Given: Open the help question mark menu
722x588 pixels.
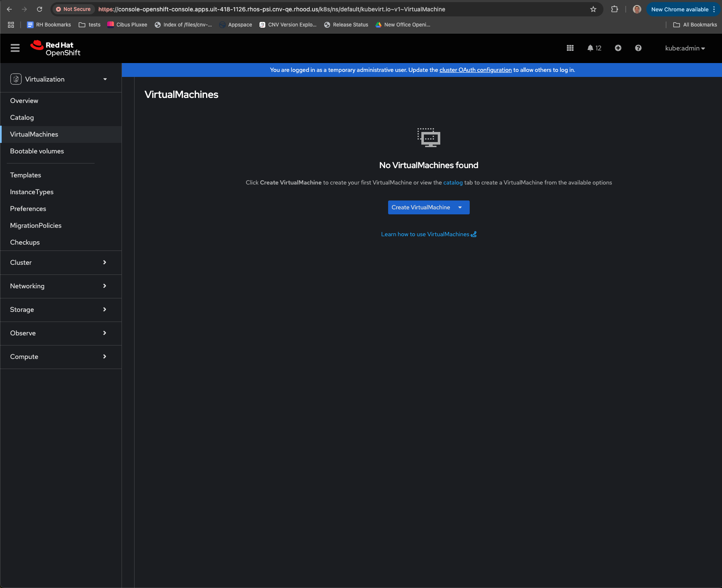Looking at the screenshot, I should pyautogui.click(x=638, y=48).
